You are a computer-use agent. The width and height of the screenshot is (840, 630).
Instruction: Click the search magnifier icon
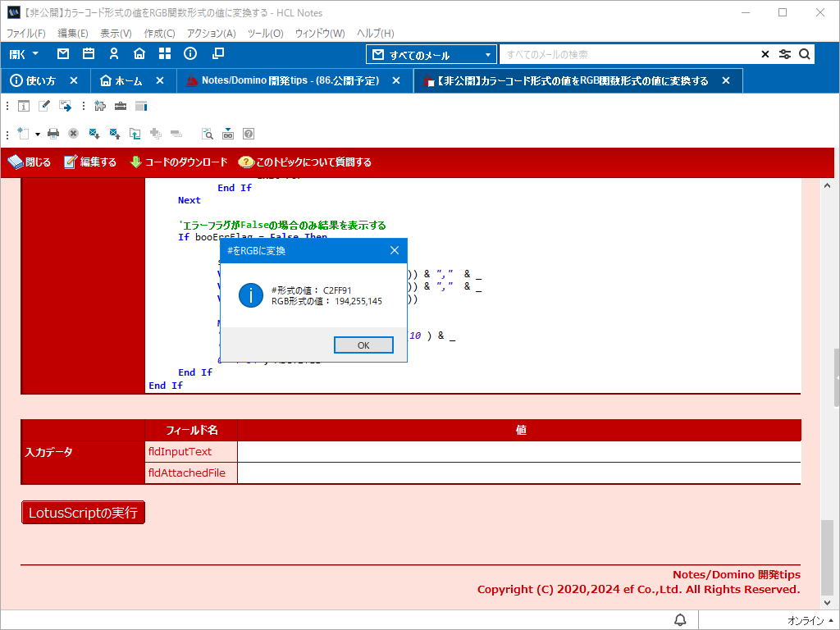(x=805, y=54)
